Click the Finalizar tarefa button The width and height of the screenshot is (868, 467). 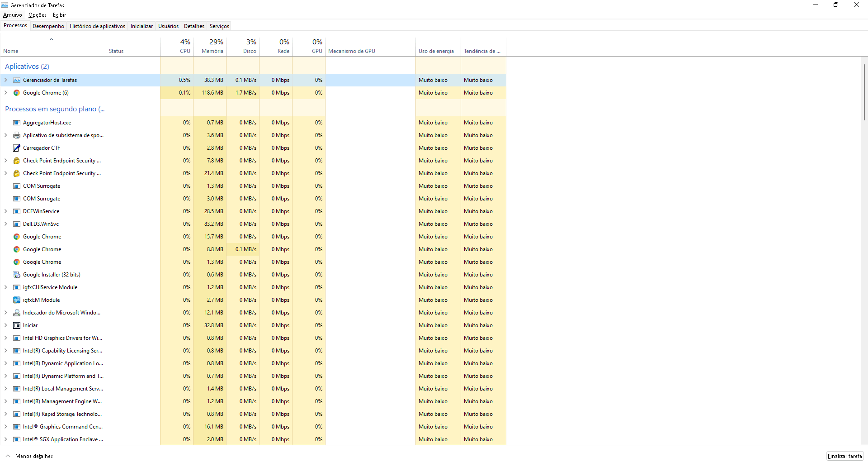[845, 456]
